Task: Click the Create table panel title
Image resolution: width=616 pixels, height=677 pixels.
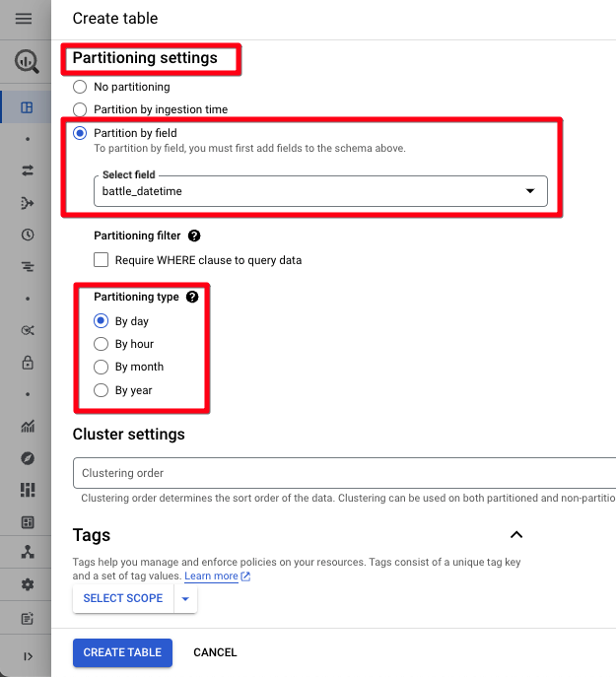Action: 115,19
